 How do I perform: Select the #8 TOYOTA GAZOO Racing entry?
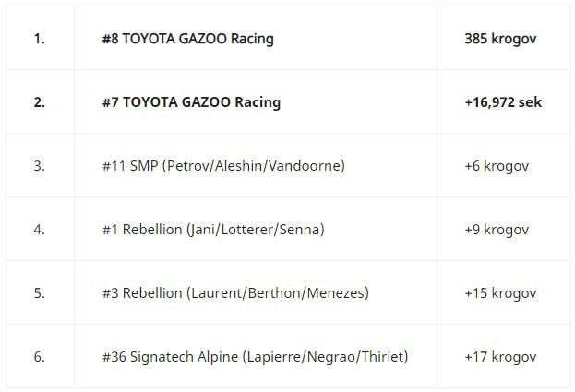[187, 39]
